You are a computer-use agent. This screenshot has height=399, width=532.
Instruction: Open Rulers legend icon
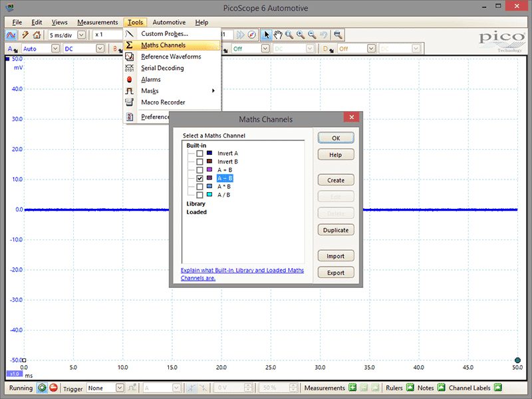point(410,388)
